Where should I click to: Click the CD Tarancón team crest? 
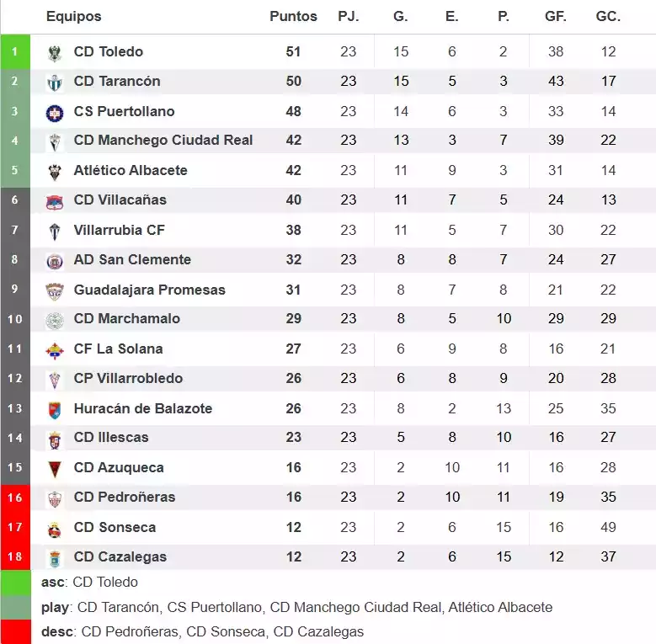[55, 82]
